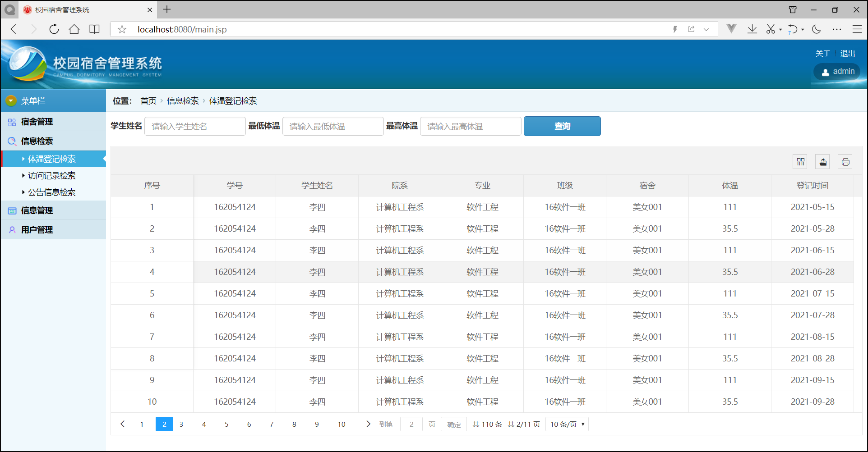Click the undo restore-tab icon

(x=793, y=29)
